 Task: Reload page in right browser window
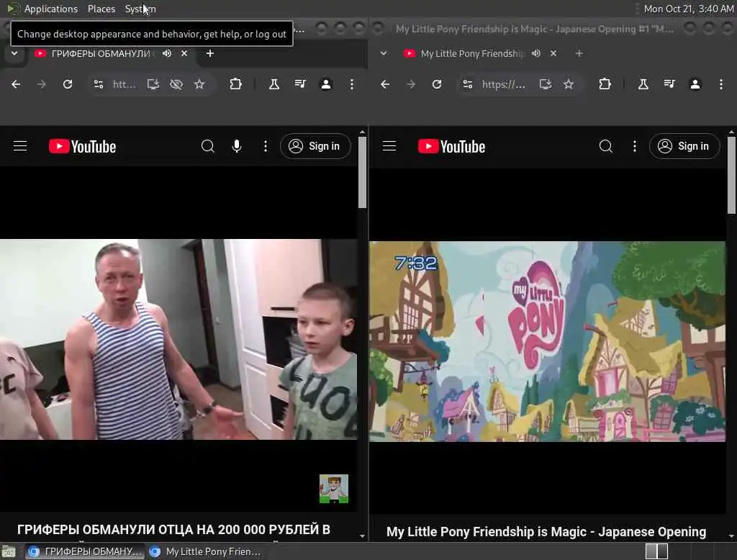[437, 84]
